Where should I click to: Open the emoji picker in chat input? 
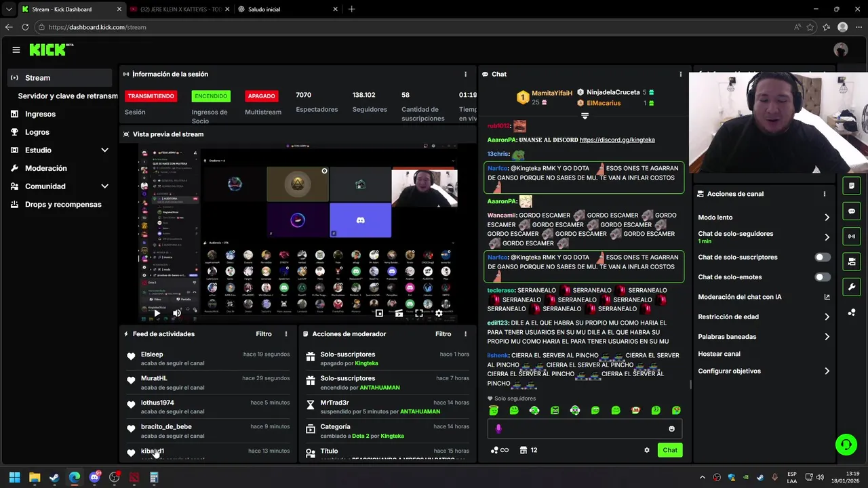671,428
